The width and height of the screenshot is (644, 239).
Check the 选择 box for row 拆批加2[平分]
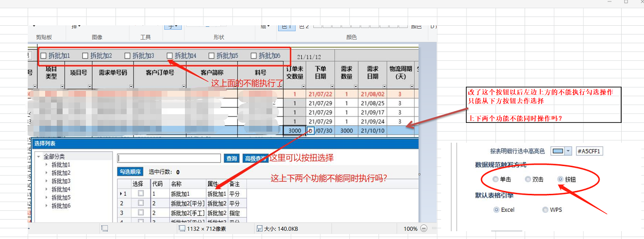pos(141,203)
